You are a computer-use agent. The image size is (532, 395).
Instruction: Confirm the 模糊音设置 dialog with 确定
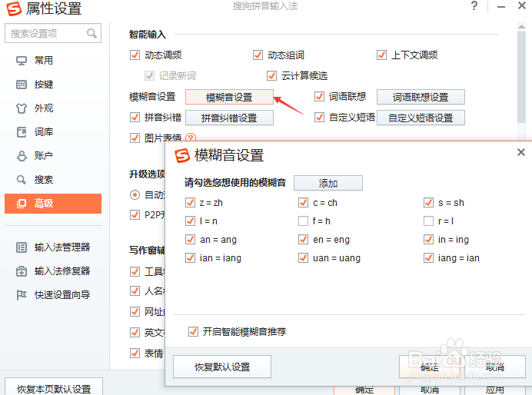pos(430,367)
